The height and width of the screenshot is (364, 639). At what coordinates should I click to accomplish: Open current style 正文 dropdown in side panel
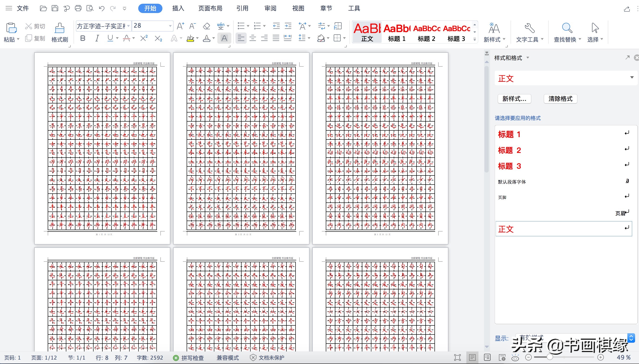632,77
